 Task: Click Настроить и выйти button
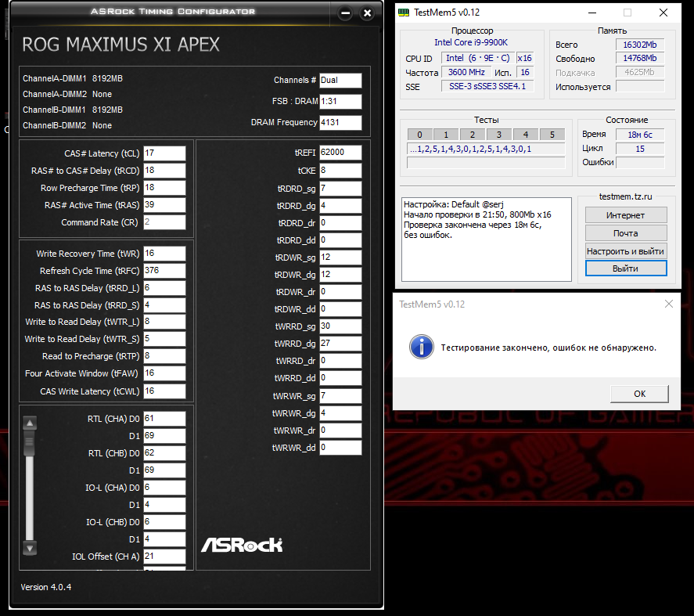click(625, 251)
